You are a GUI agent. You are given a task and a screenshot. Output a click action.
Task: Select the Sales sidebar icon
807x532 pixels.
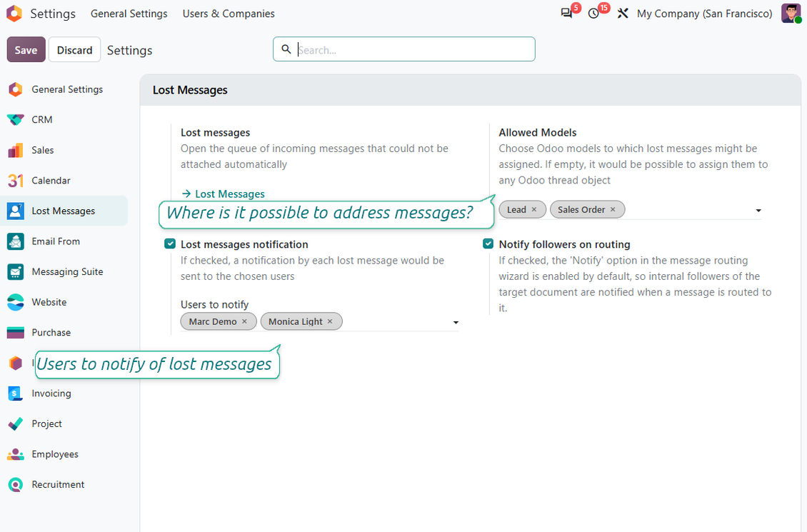click(x=16, y=150)
